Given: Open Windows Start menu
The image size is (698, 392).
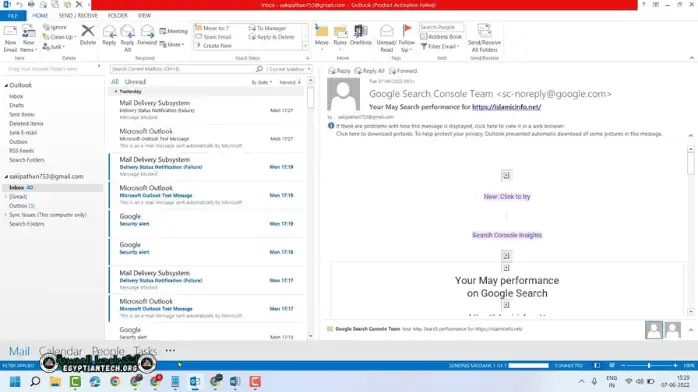Looking at the screenshot, I should point(15,382).
